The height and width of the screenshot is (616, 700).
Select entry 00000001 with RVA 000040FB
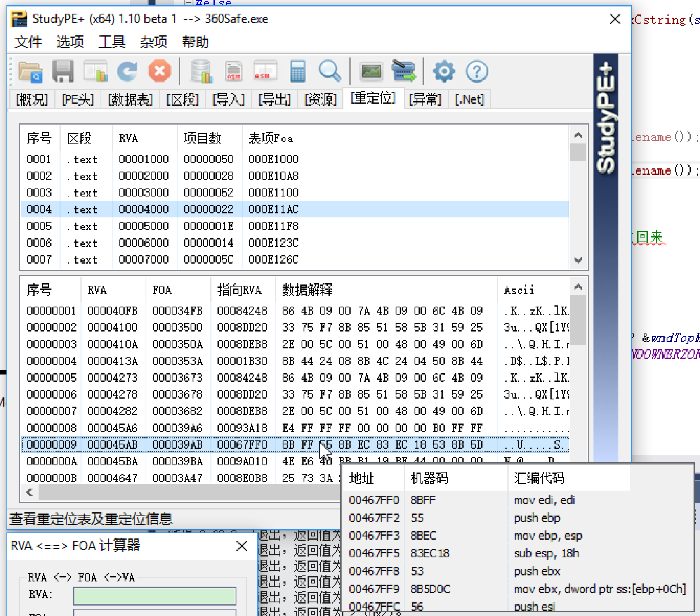pyautogui.click(x=295, y=311)
